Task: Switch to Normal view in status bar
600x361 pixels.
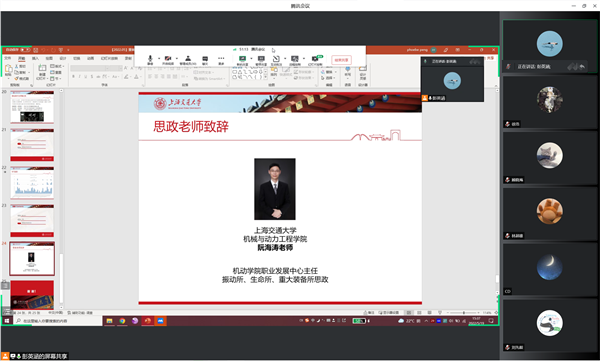Action: (409, 312)
